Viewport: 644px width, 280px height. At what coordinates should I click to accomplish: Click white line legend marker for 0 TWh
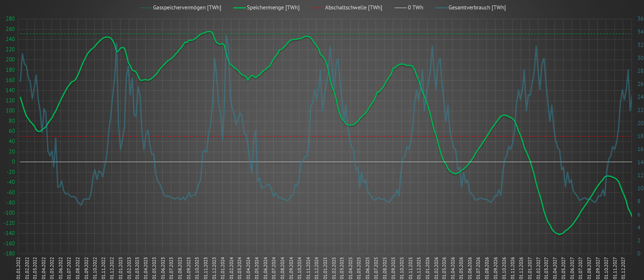point(400,8)
